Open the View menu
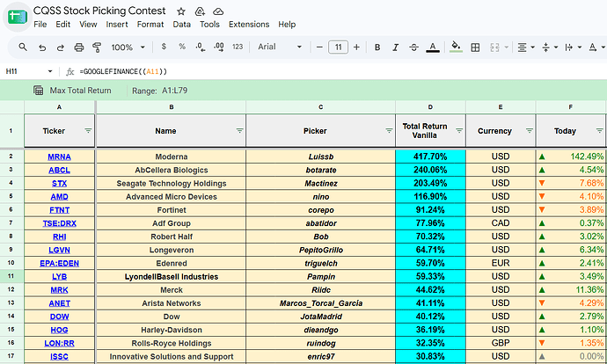Screen dimensions: 607x364 (x=88, y=25)
